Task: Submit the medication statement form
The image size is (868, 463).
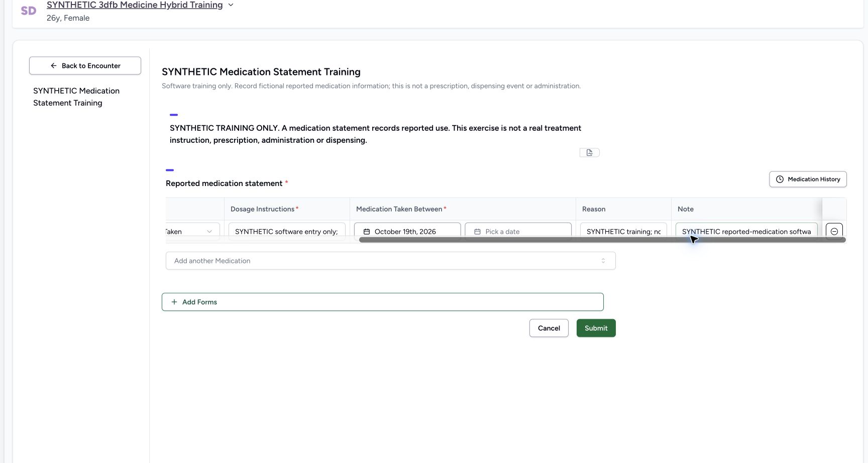Action: [x=596, y=328]
